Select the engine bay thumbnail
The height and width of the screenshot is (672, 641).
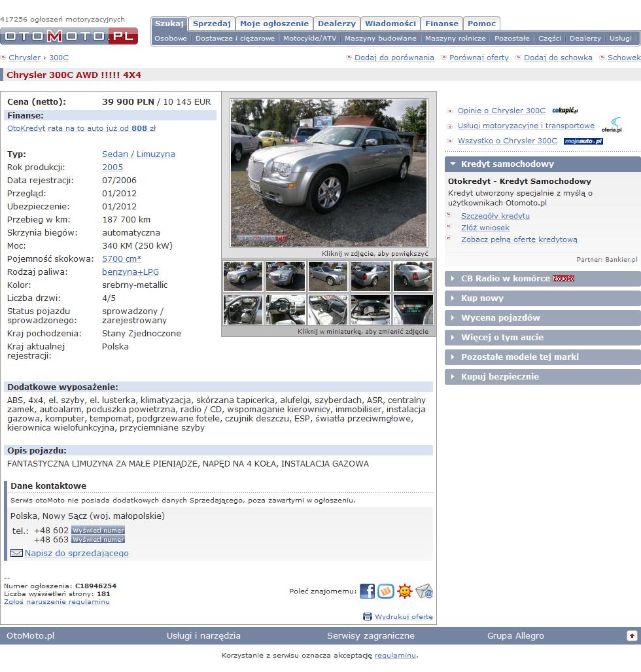371,310
